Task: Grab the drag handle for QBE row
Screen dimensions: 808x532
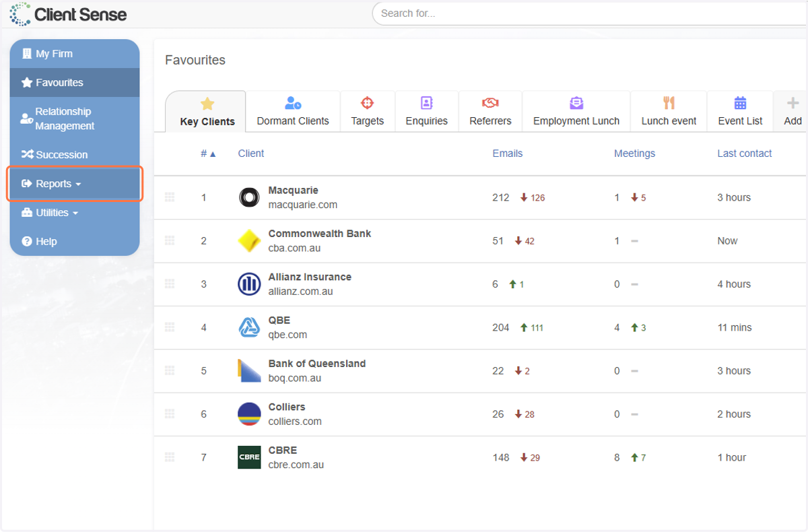Action: pos(170,327)
